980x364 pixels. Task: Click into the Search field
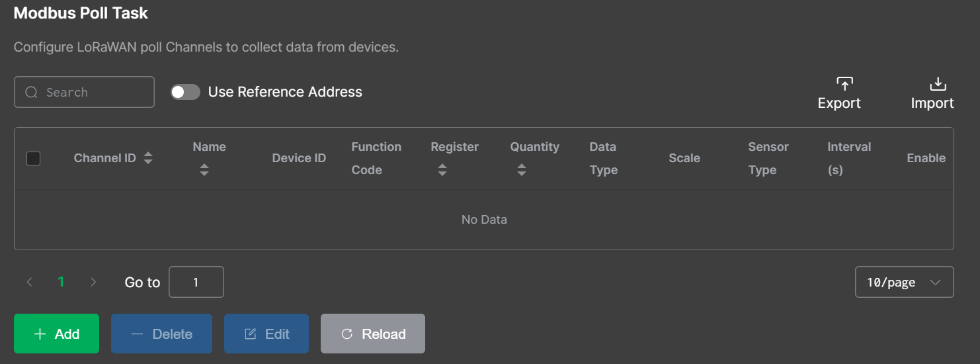tap(84, 92)
